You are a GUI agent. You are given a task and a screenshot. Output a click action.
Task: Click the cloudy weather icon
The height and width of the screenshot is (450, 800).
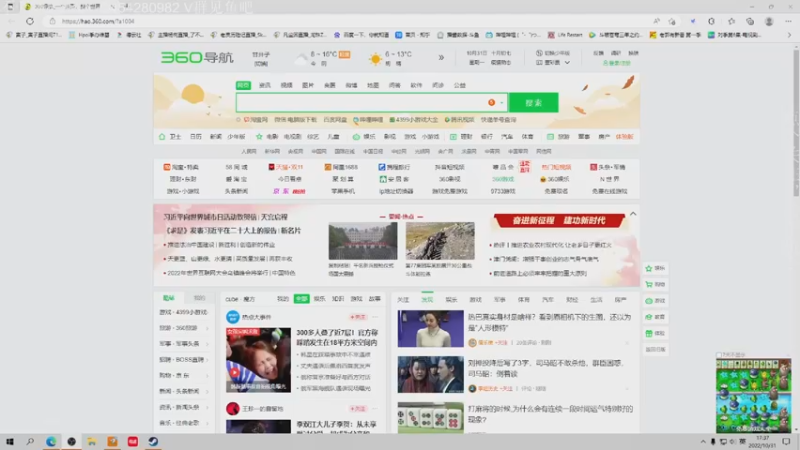301,59
